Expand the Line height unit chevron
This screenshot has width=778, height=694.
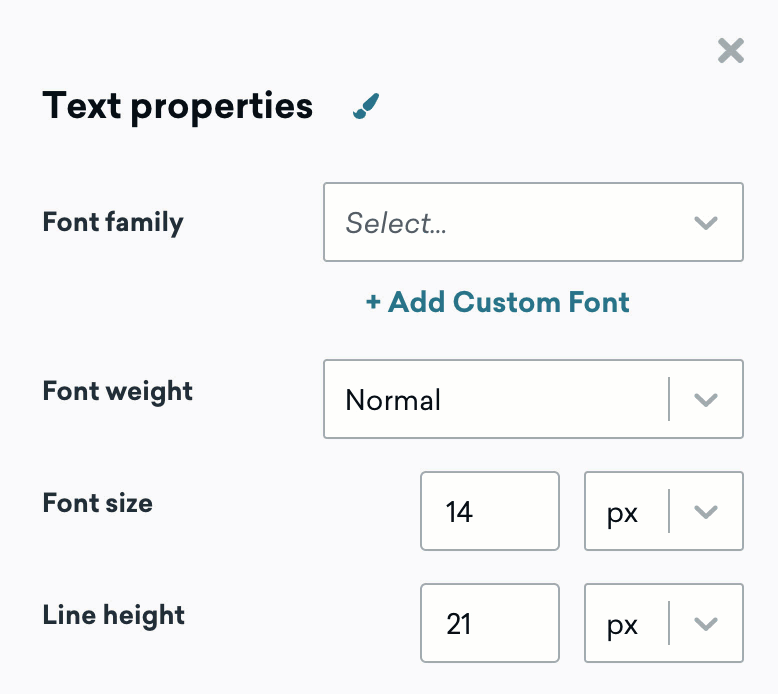[x=706, y=624]
